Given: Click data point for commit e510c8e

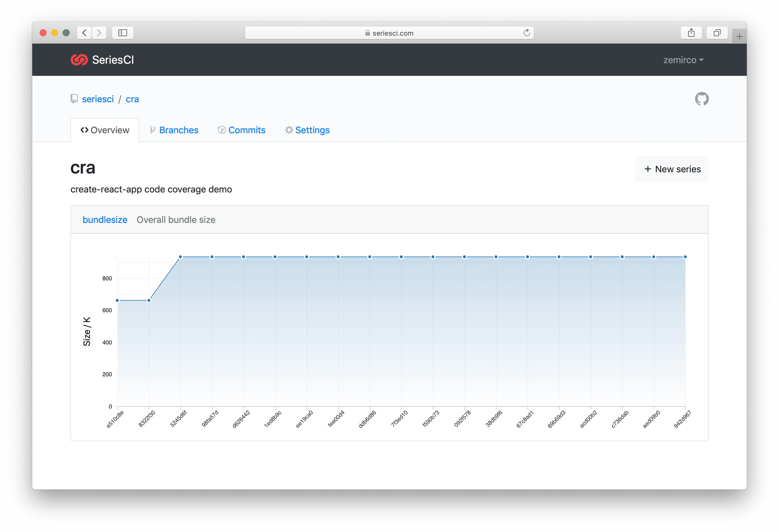Looking at the screenshot, I should tap(117, 300).
